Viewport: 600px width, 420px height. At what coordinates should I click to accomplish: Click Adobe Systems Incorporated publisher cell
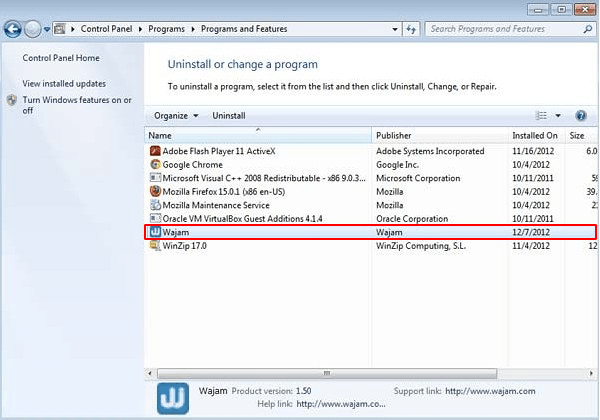coord(430,151)
